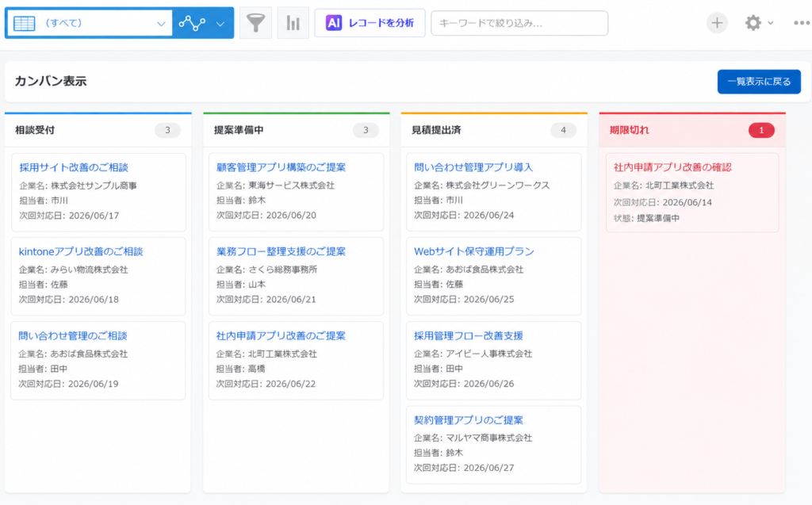Click the キーワードで絞り込み search field

point(519,23)
